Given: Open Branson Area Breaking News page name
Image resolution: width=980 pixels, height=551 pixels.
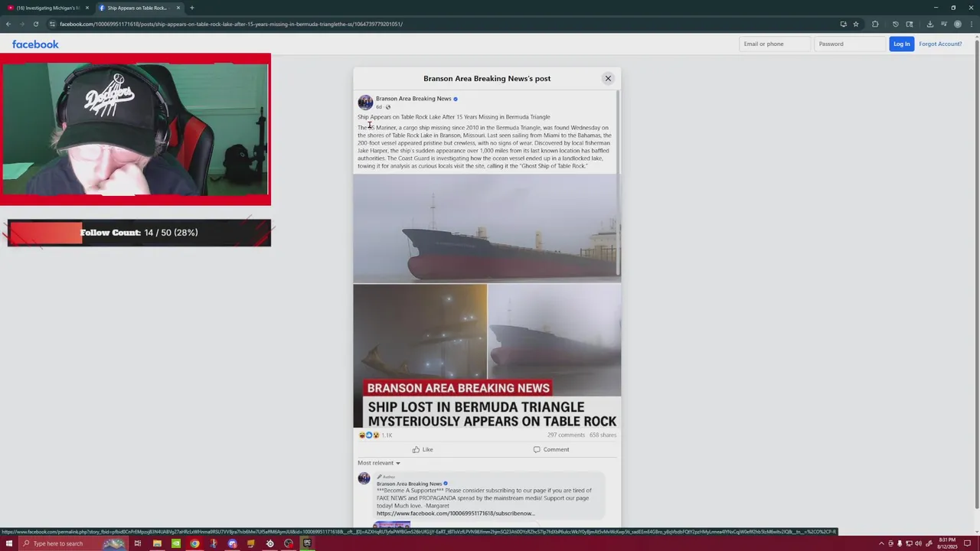Looking at the screenshot, I should (413, 99).
